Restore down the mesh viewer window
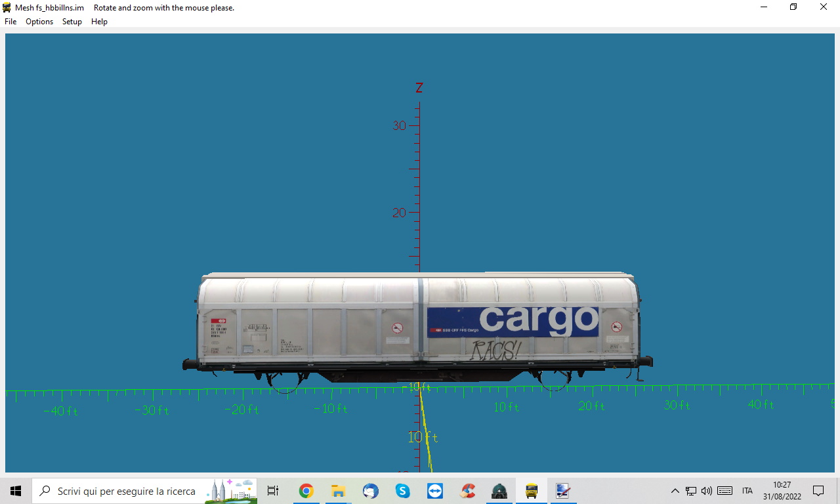840x504 pixels. pos(793,7)
